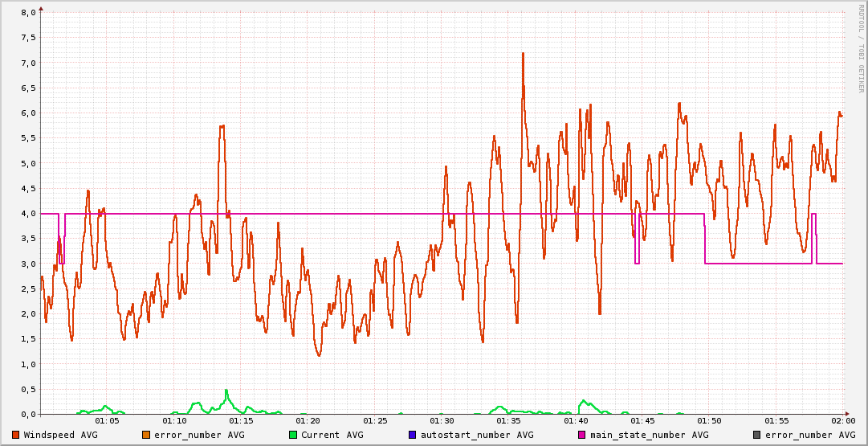This screenshot has height=446, width=868.
Task: Select the Current AVG legend label
Action: 332,435
